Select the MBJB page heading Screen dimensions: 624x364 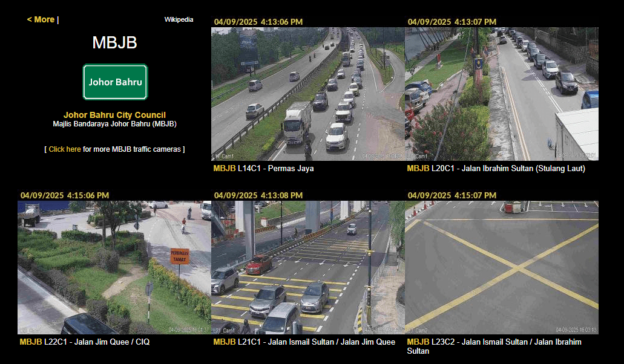114,43
